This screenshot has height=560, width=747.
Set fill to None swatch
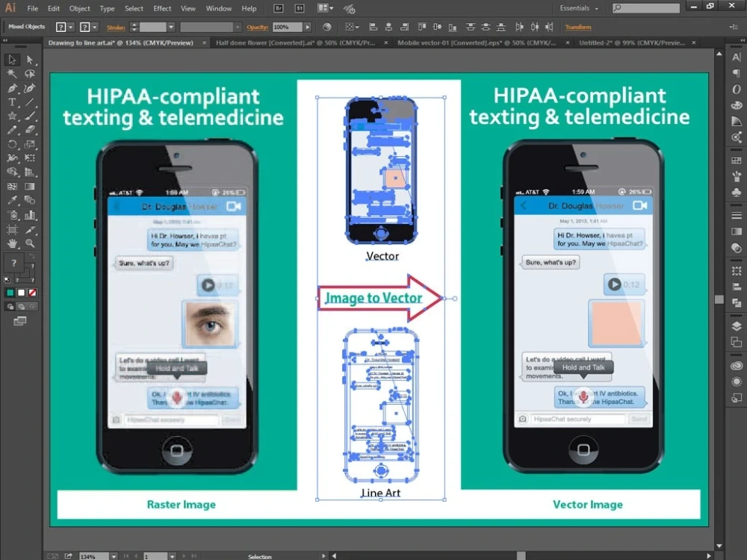pyautogui.click(x=32, y=293)
